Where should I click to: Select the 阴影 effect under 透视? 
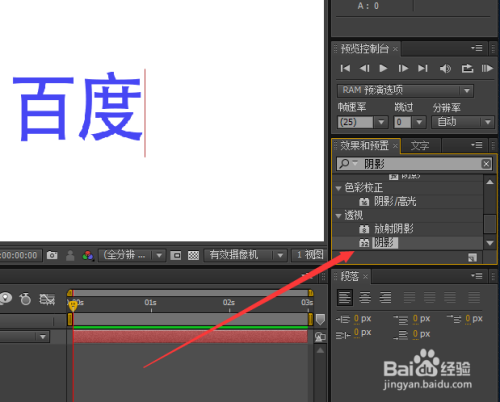click(x=384, y=243)
